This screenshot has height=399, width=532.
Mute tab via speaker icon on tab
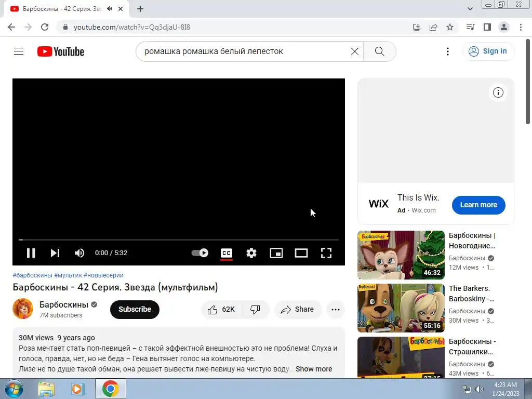[x=109, y=9]
